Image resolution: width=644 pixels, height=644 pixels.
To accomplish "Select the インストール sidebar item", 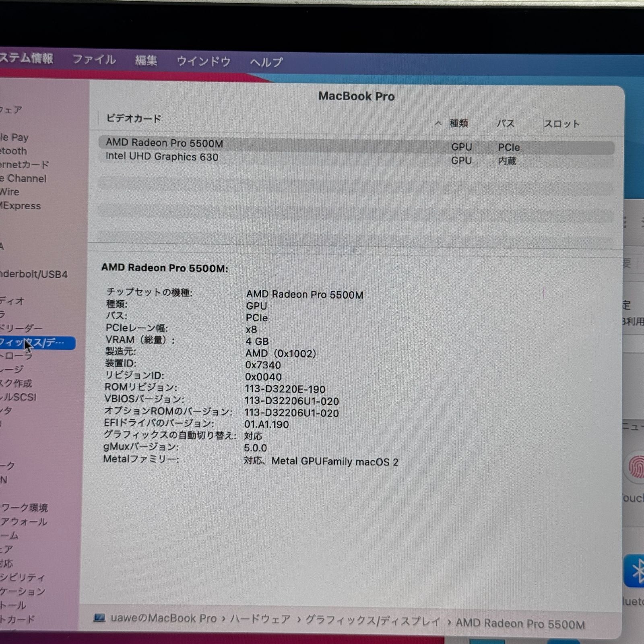I will (13, 605).
